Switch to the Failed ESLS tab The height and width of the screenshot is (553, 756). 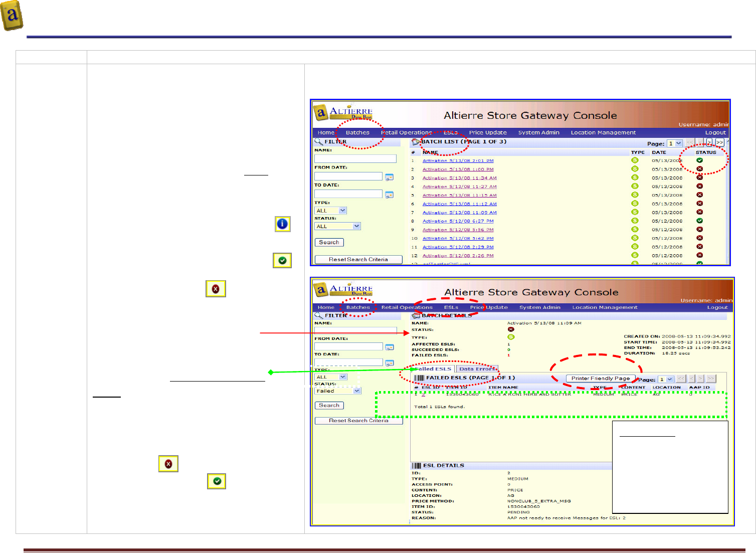click(433, 369)
